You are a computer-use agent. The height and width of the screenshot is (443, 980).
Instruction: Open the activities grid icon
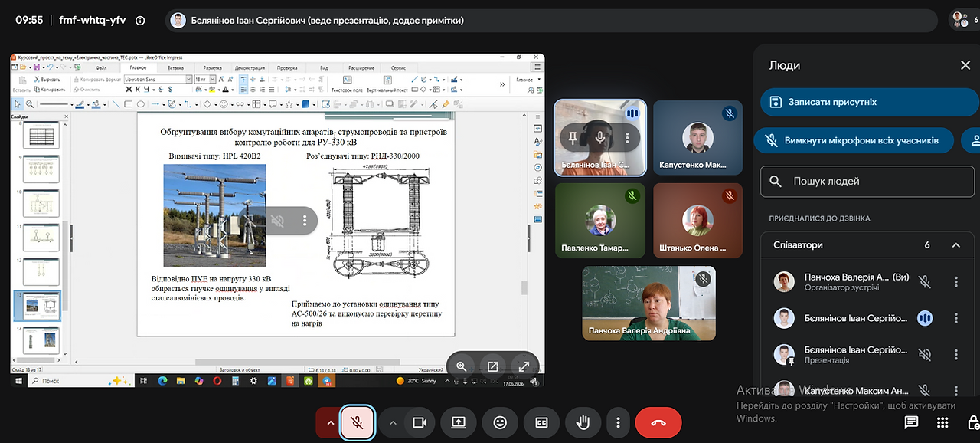point(942,422)
